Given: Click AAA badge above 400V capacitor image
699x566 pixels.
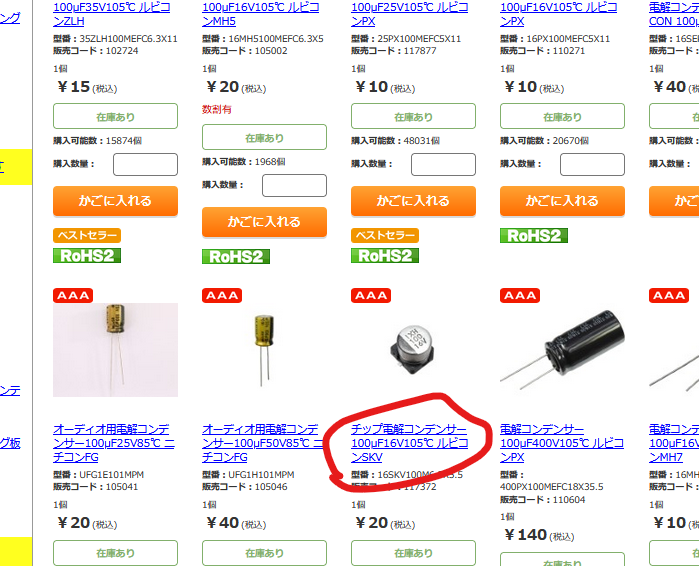Looking at the screenshot, I should click(520, 295).
